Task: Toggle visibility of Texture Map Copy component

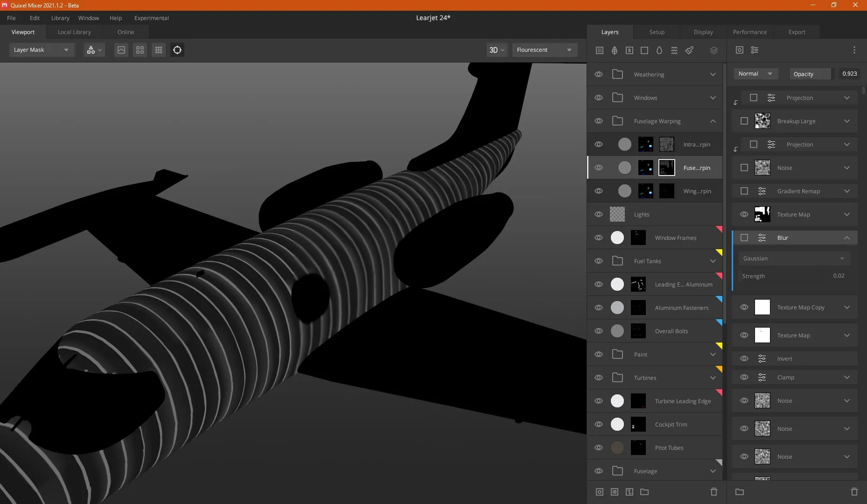Action: coord(744,307)
